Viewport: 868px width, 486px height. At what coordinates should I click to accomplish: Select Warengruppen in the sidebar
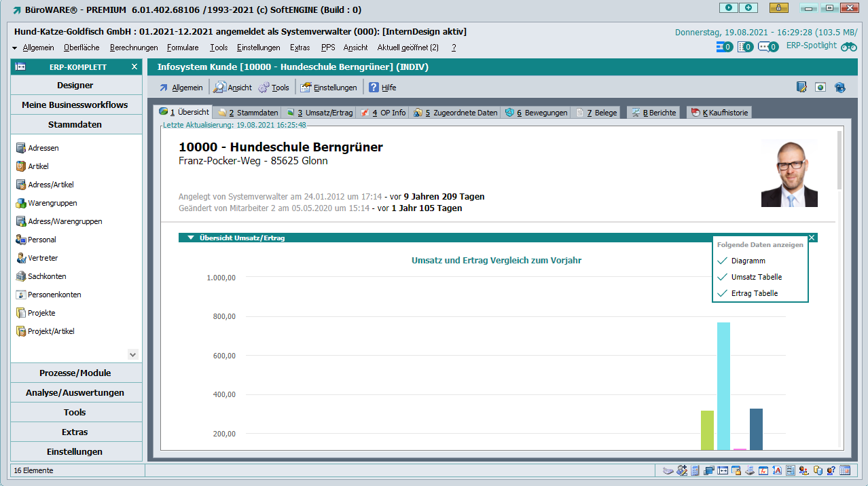[x=52, y=203]
